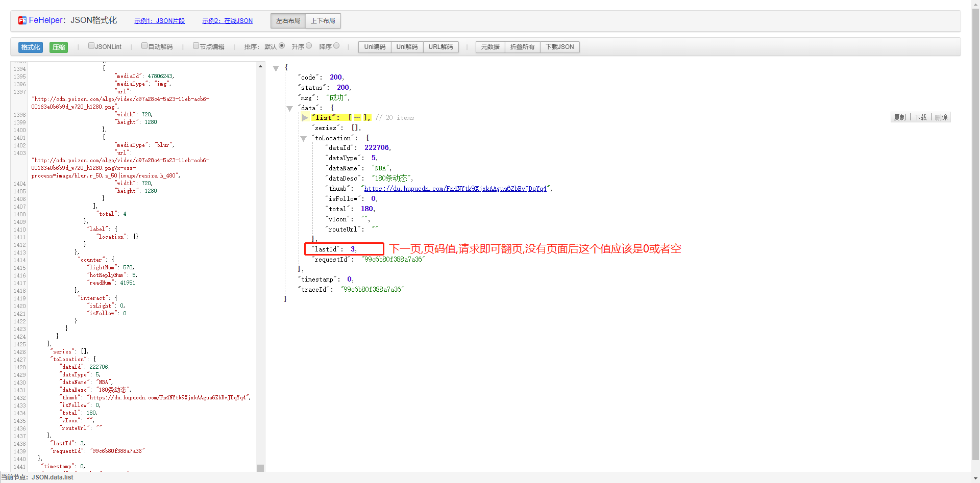Open example 2 在线JSON link
Screen dimensions: 980x483
click(227, 21)
